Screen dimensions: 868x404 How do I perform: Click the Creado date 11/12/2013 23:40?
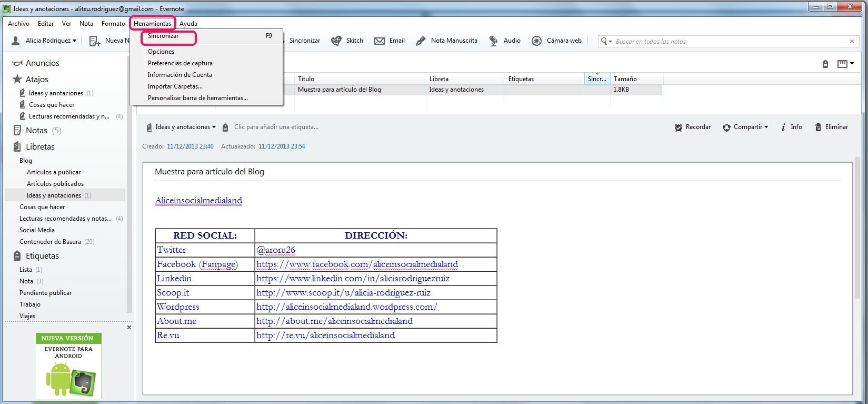(190, 146)
